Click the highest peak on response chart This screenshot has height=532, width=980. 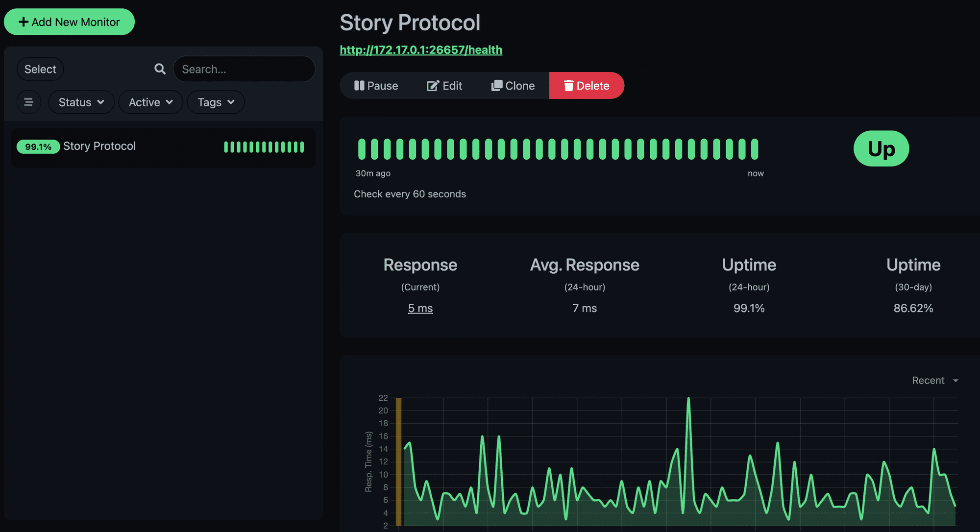pos(688,398)
